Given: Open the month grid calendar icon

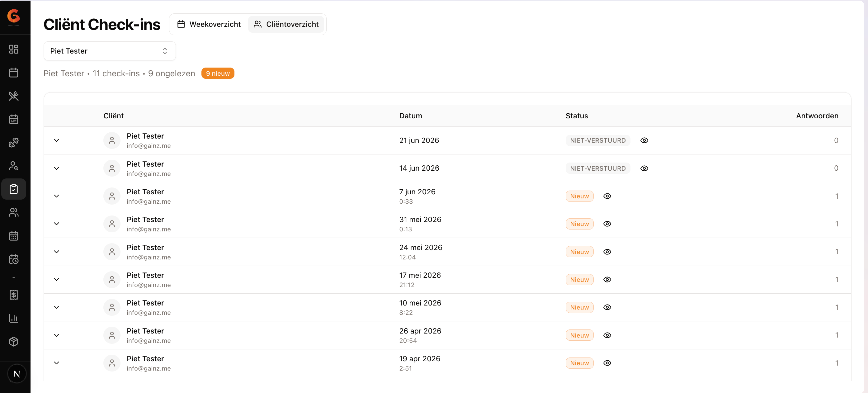Looking at the screenshot, I should coord(13,236).
